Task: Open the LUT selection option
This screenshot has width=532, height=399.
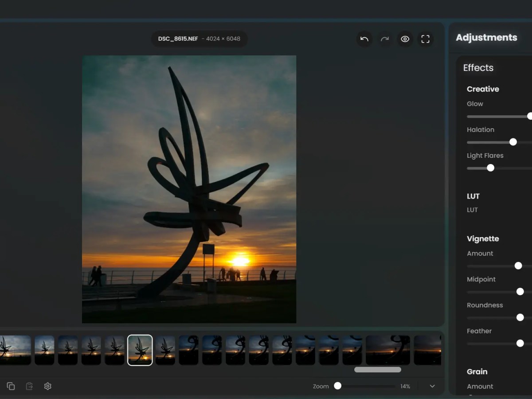Action: [472, 210]
